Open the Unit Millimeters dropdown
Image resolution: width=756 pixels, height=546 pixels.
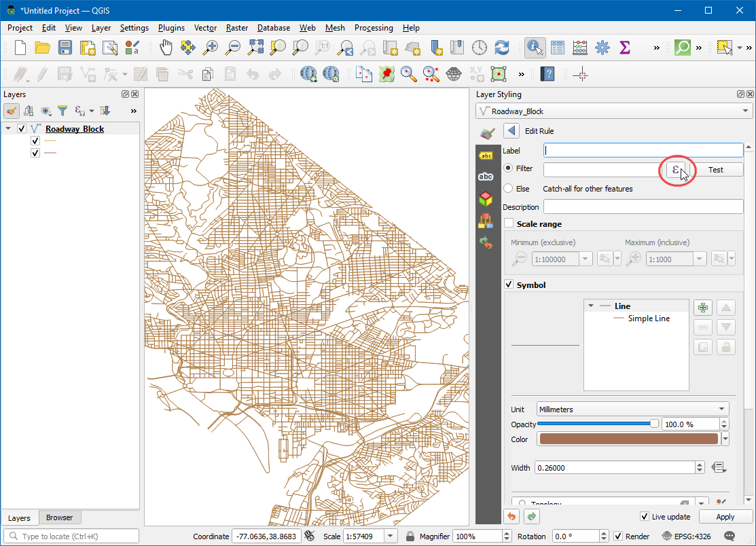pyautogui.click(x=632, y=409)
